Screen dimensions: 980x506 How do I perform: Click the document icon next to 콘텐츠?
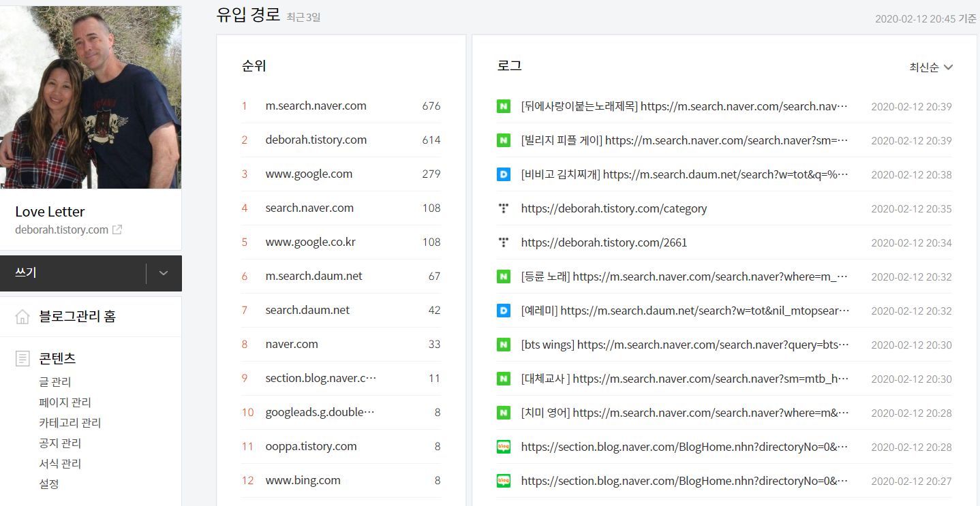tap(22, 358)
